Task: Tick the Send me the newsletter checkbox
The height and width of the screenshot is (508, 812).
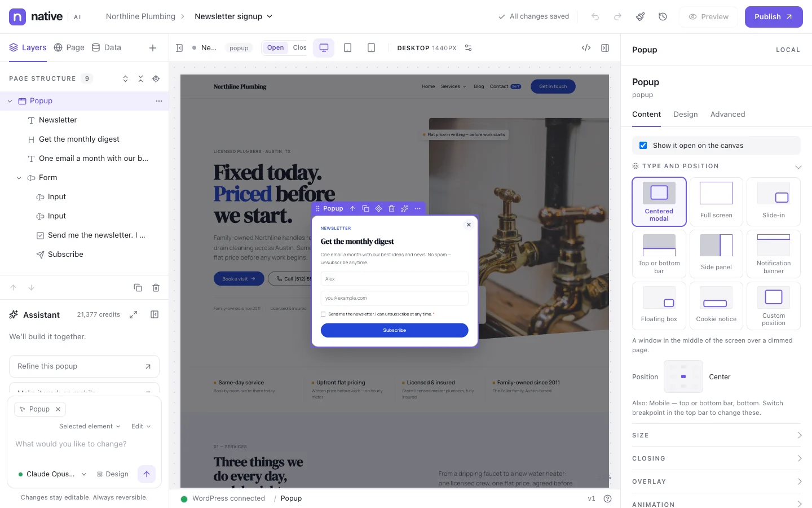Action: [x=323, y=314]
